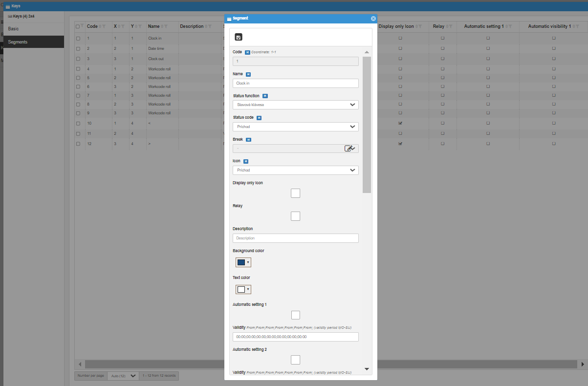Click the required marker beside Icon label
Viewport: 588px width, 386px height.
click(246, 161)
